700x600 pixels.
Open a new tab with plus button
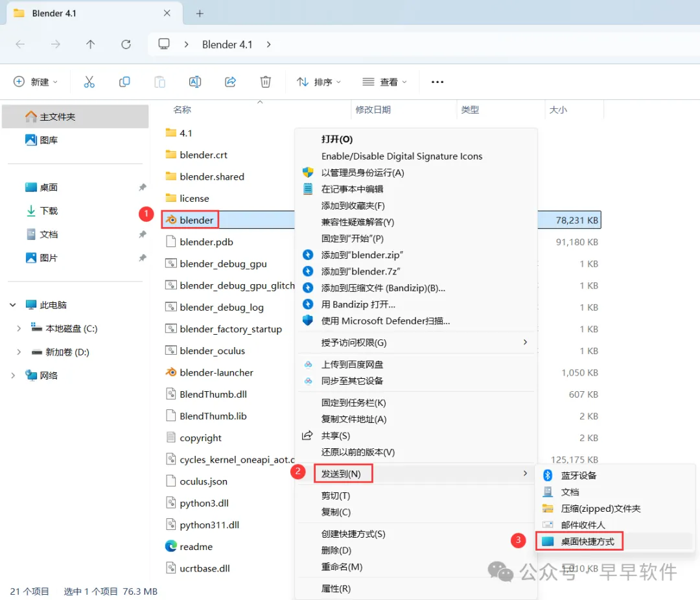(x=200, y=14)
